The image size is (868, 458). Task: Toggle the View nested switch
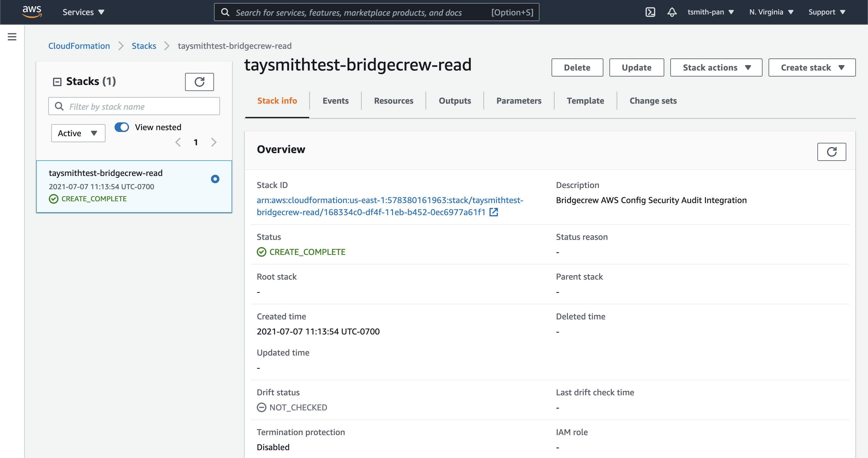pyautogui.click(x=122, y=127)
